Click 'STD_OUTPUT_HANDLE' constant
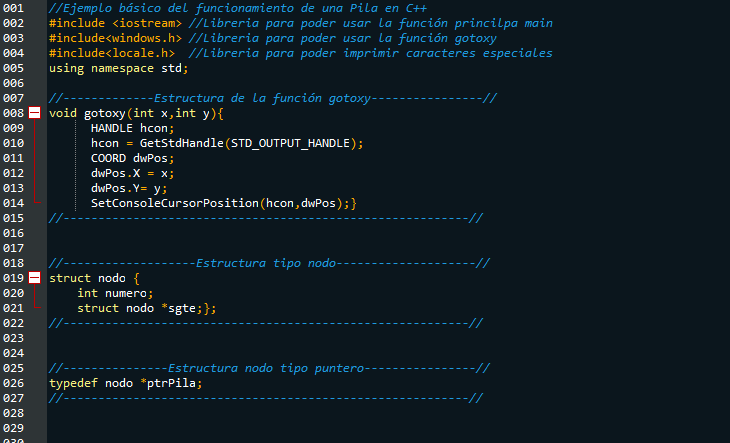730x443 pixels. click(290, 143)
